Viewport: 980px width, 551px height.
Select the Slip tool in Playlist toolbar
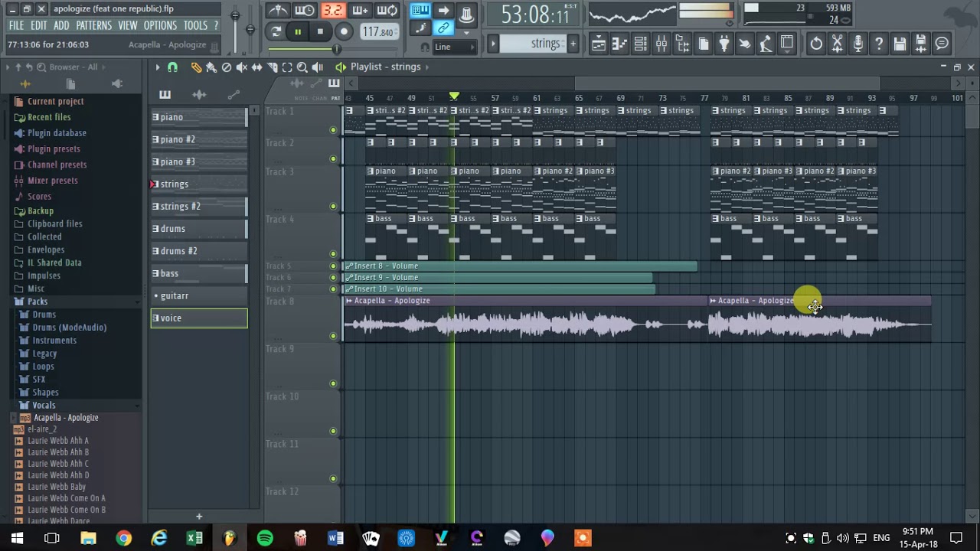(256, 67)
